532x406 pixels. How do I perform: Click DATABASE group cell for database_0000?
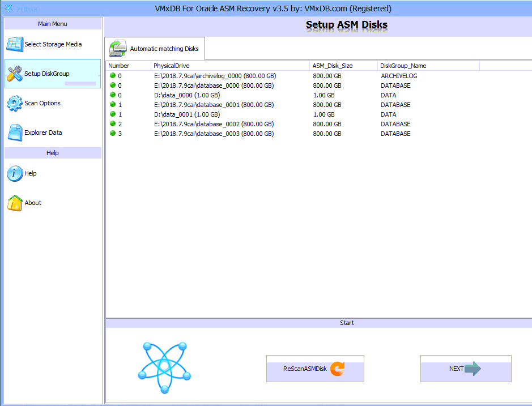coord(395,86)
